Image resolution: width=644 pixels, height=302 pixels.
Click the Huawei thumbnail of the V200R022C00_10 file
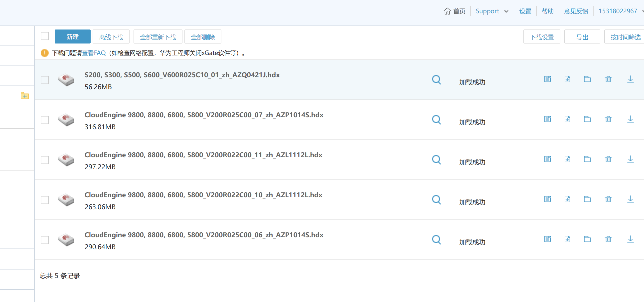pos(66,200)
